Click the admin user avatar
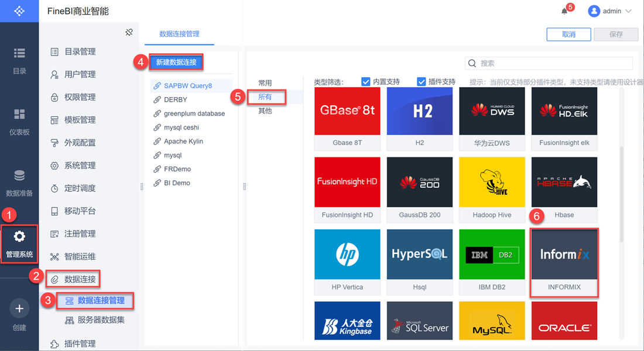The image size is (644, 351). [594, 11]
